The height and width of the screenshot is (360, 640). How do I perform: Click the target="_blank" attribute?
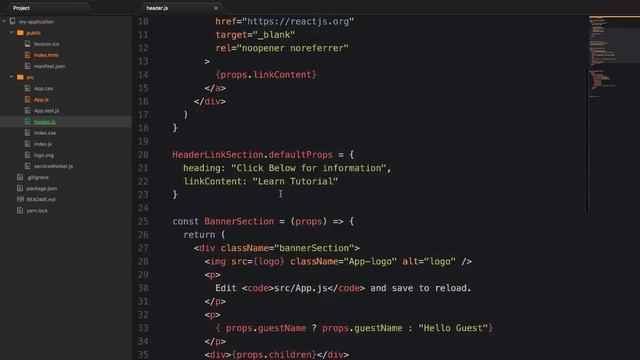point(255,35)
